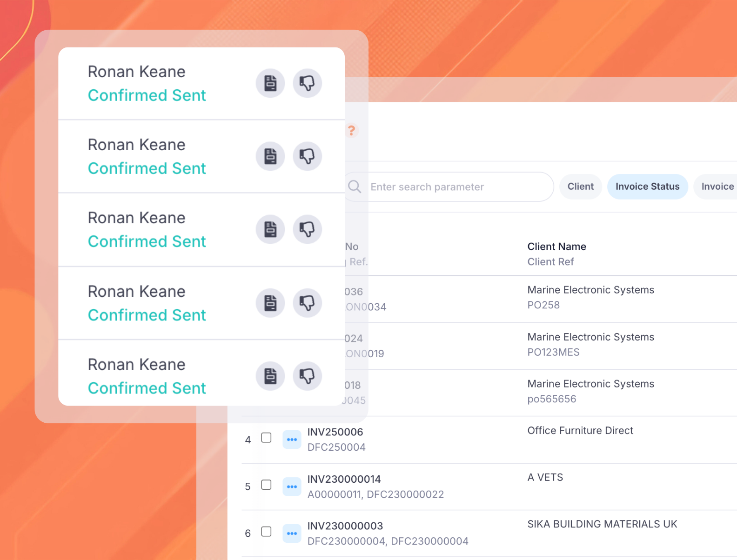Click client ref PO123MES
Image resolution: width=737 pixels, height=560 pixels.
tap(553, 352)
